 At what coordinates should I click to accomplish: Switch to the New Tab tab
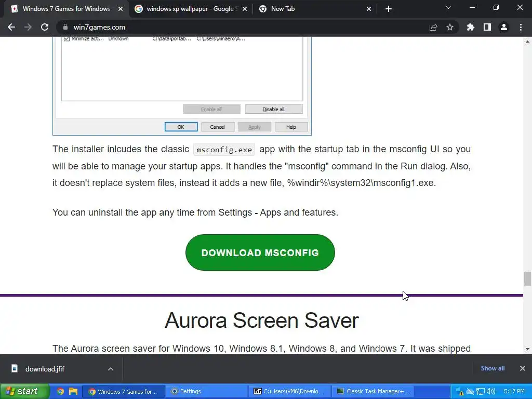pos(315,9)
